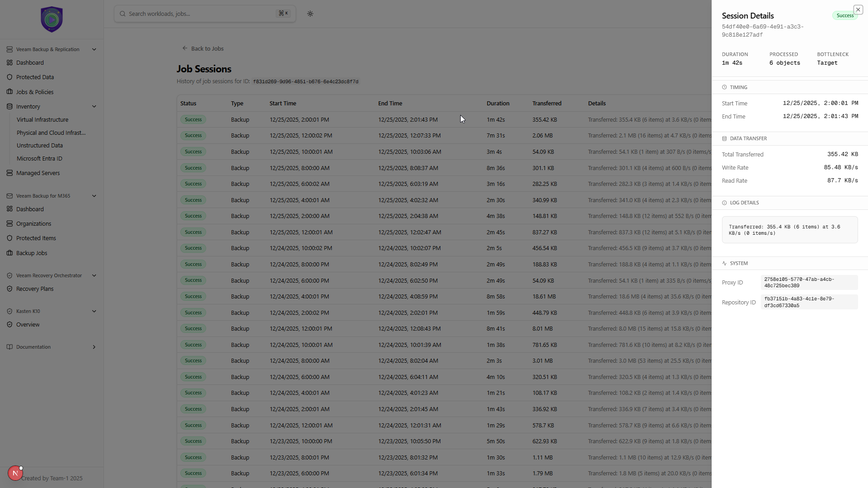Click the Veeam shield logo
The width and height of the screenshot is (868, 488).
[x=52, y=19]
